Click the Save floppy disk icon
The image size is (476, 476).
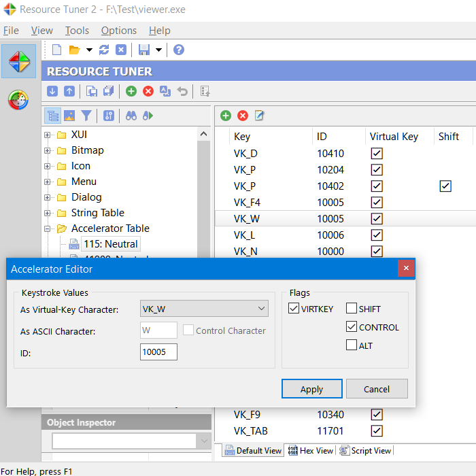point(144,50)
